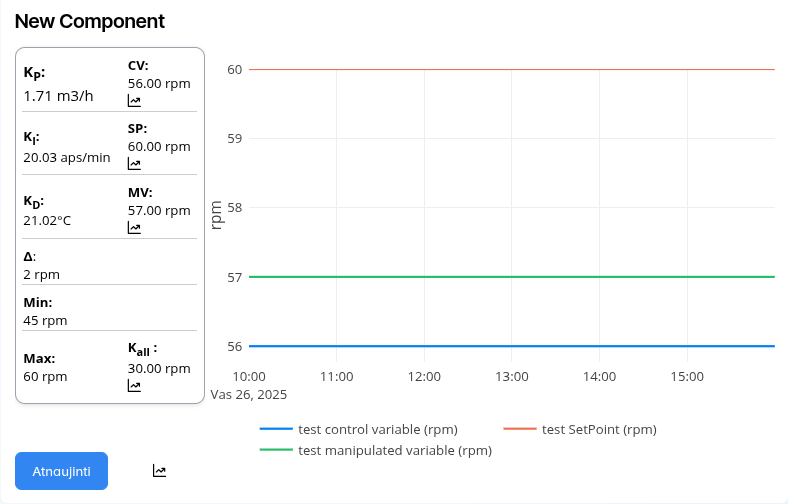
Task: Toggle test manipulated variable legend entry
Action: (x=394, y=450)
